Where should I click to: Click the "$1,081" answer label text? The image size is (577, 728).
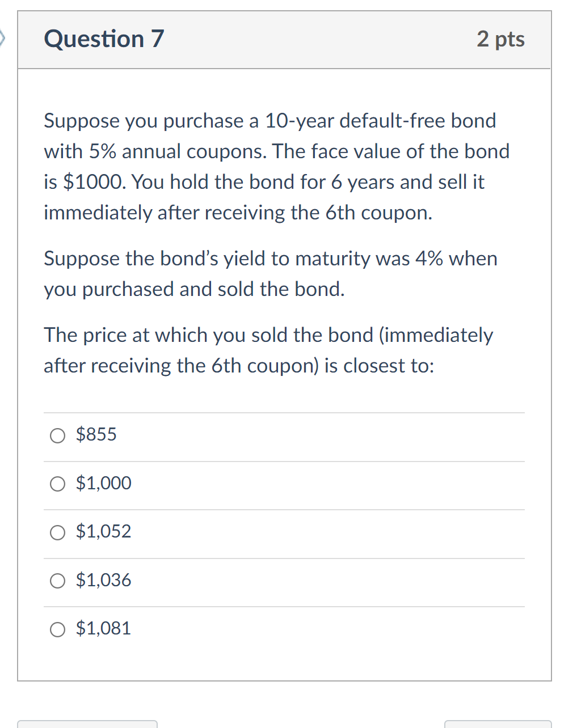[x=103, y=628]
